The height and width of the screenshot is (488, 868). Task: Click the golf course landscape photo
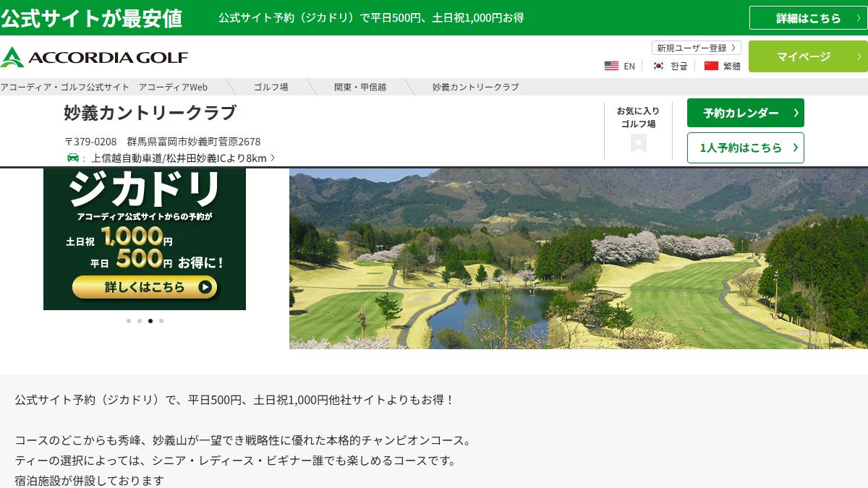(579, 259)
